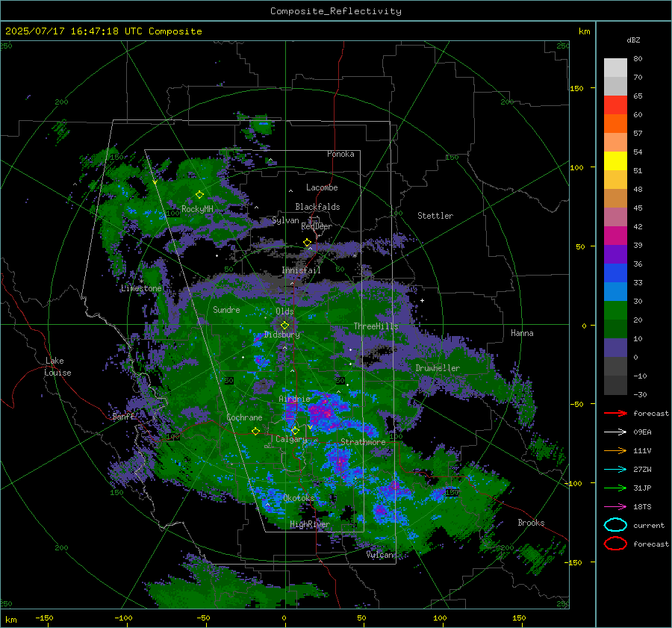Click the Composite_Reflectivity title text

point(336,11)
